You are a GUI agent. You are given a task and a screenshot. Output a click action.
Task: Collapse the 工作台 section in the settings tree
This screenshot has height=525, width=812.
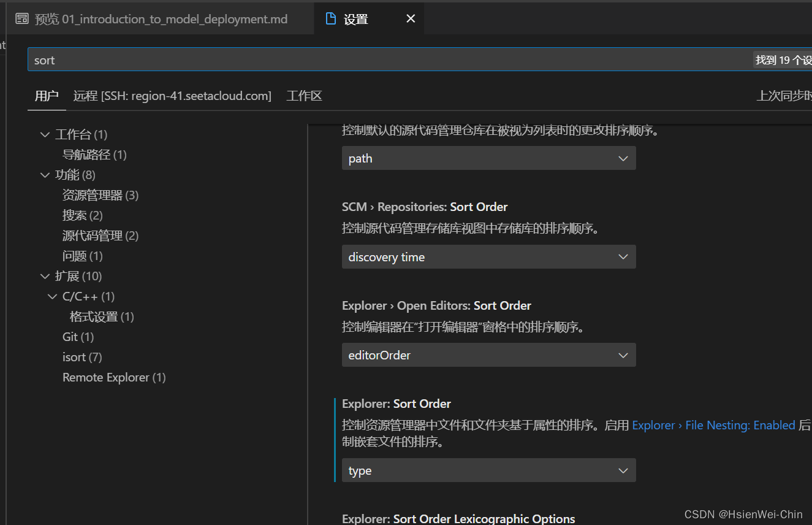coord(45,134)
